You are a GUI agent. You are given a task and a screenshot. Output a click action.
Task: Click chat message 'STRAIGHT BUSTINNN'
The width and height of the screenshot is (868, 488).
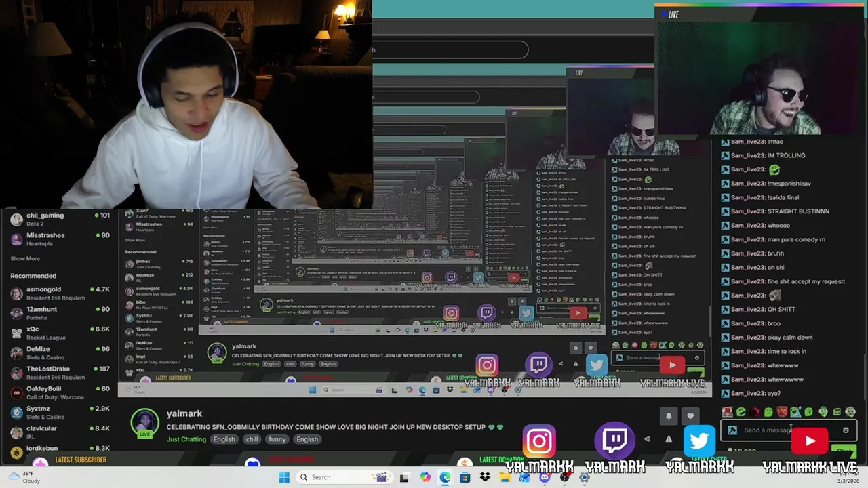(798, 211)
